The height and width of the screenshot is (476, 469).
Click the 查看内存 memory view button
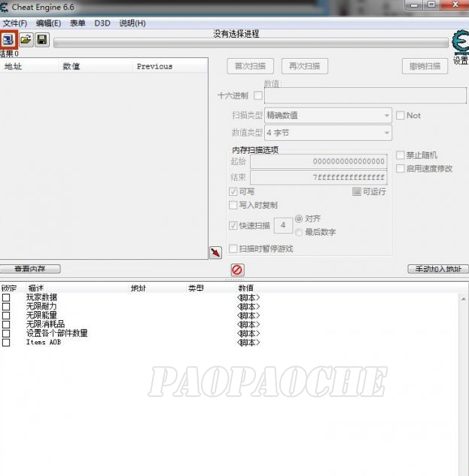[x=30, y=269]
